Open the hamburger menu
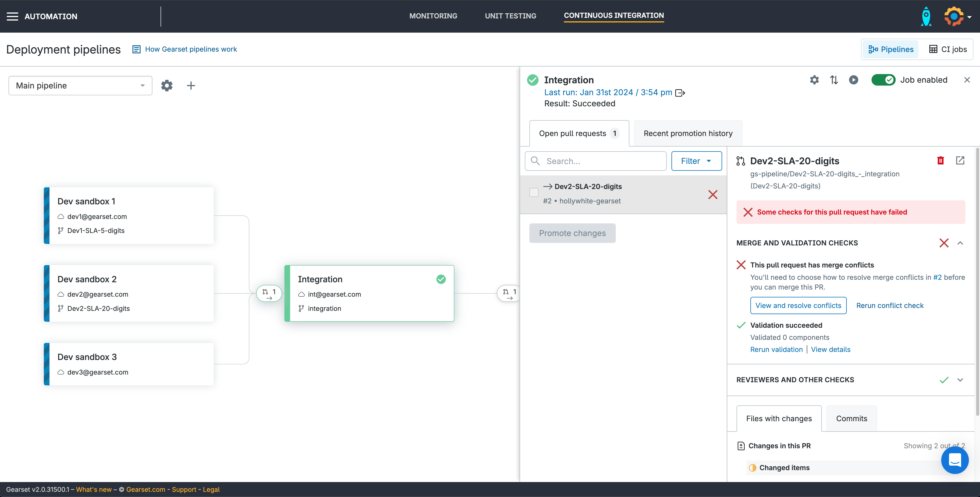 [x=12, y=16]
